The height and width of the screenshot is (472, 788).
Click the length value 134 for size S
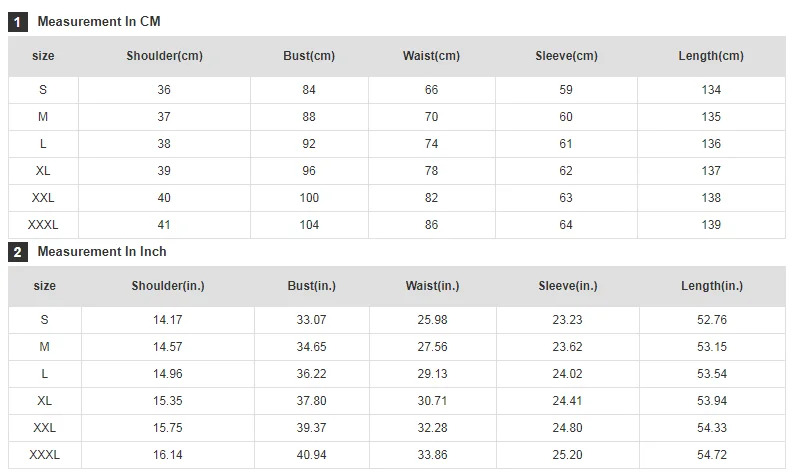[711, 90]
